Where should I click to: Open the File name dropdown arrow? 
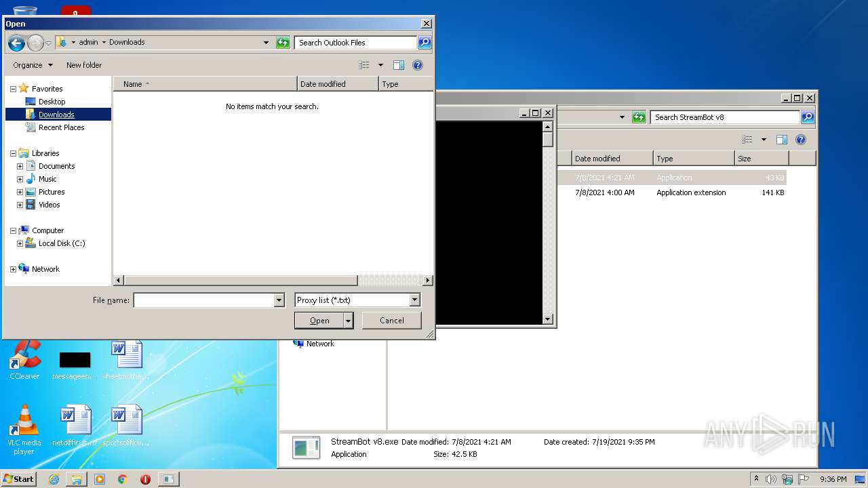click(279, 300)
